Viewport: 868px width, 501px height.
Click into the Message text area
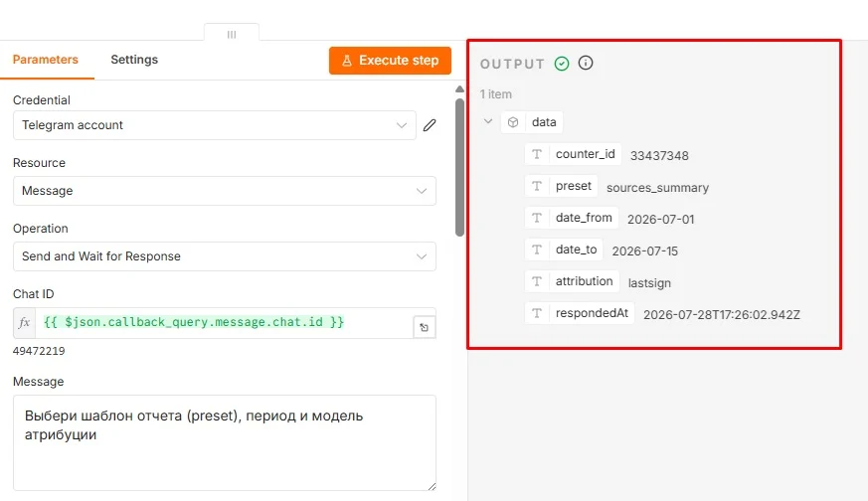224,443
